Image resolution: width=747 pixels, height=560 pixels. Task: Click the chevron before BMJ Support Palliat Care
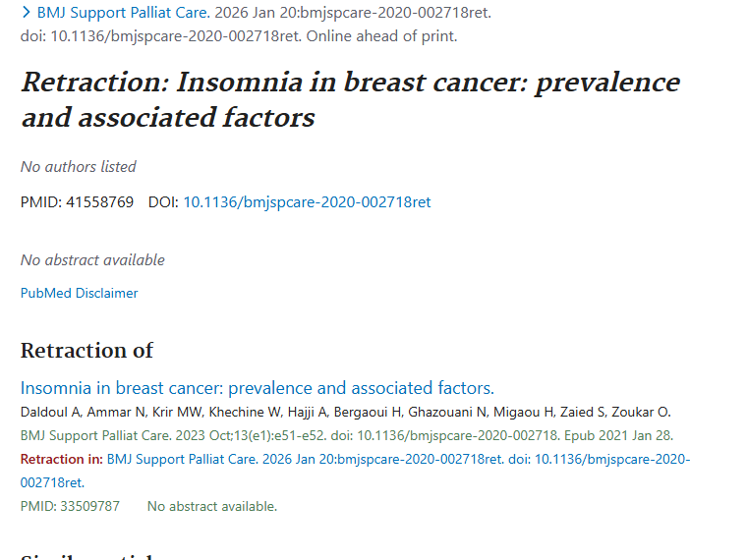pos(27,13)
